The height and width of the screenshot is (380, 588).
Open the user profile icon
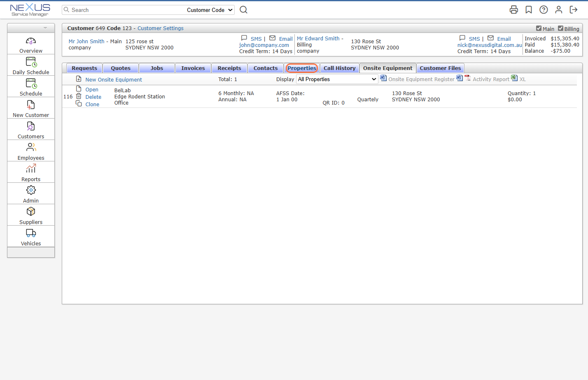click(559, 9)
